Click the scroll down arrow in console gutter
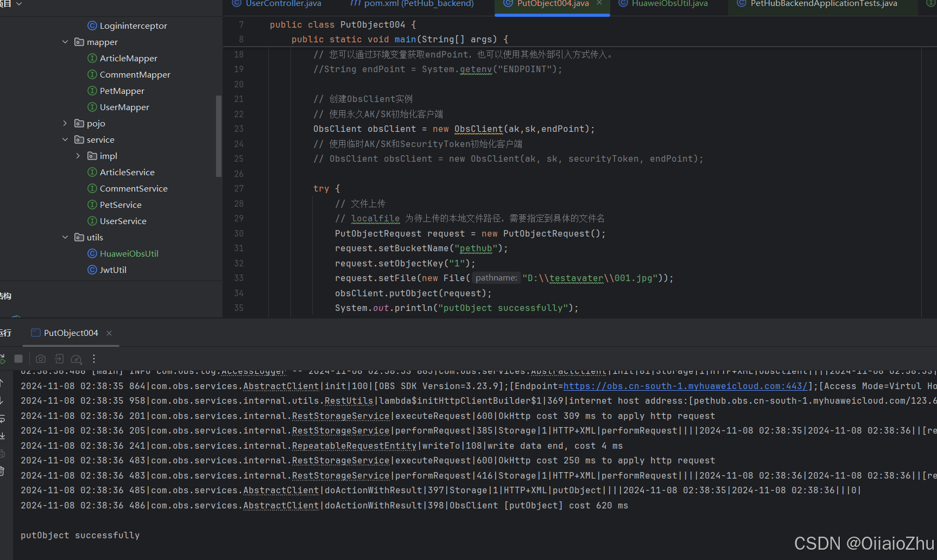937x560 pixels. [x=2, y=400]
